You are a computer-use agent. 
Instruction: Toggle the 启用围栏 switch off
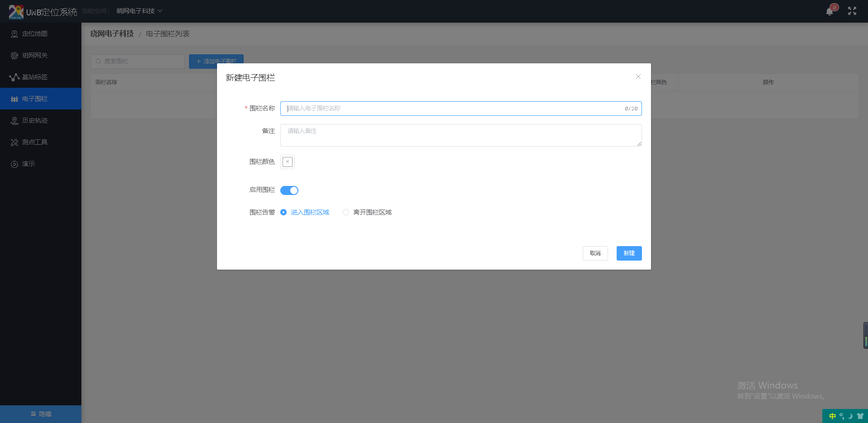click(x=289, y=190)
